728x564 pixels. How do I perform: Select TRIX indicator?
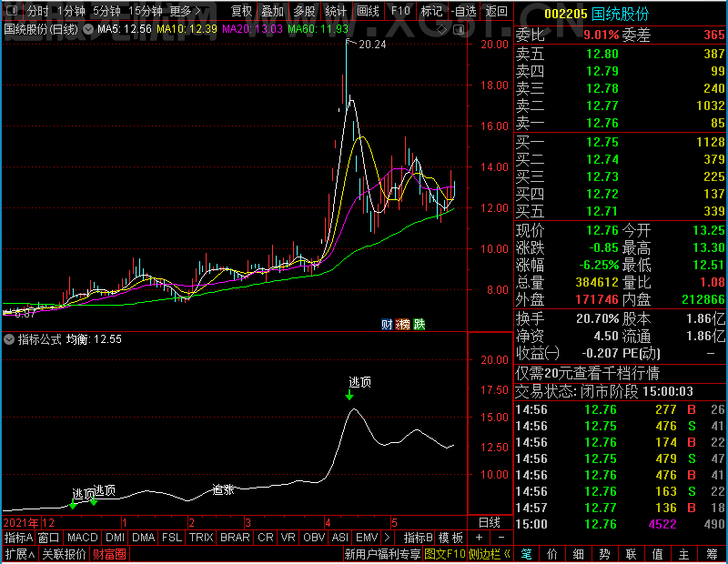(201, 538)
